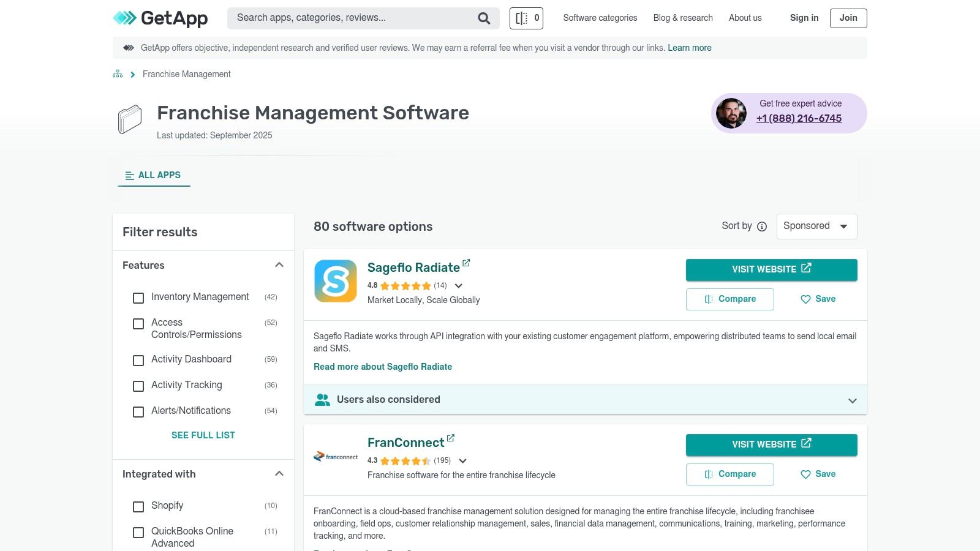The width and height of the screenshot is (980, 551).
Task: Enable the Inventory Management filter checkbox
Action: 138,298
